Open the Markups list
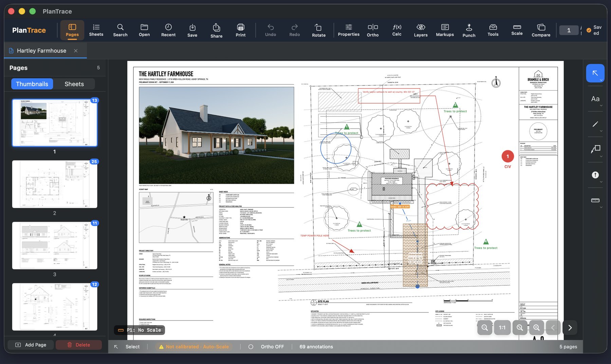This screenshot has height=364, width=611. point(445,30)
